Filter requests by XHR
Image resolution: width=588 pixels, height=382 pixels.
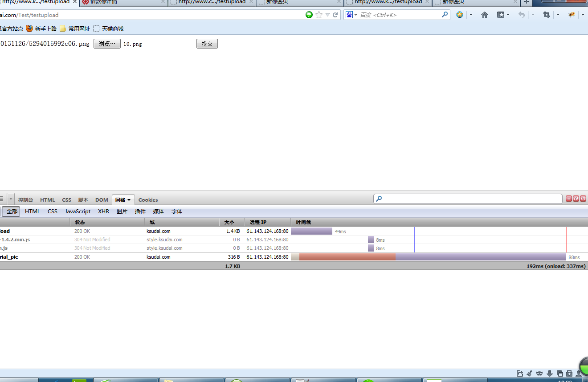(103, 211)
